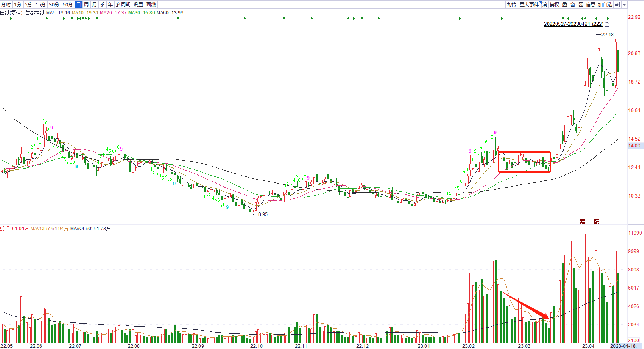Open the 30分 period chart

tap(54, 5)
